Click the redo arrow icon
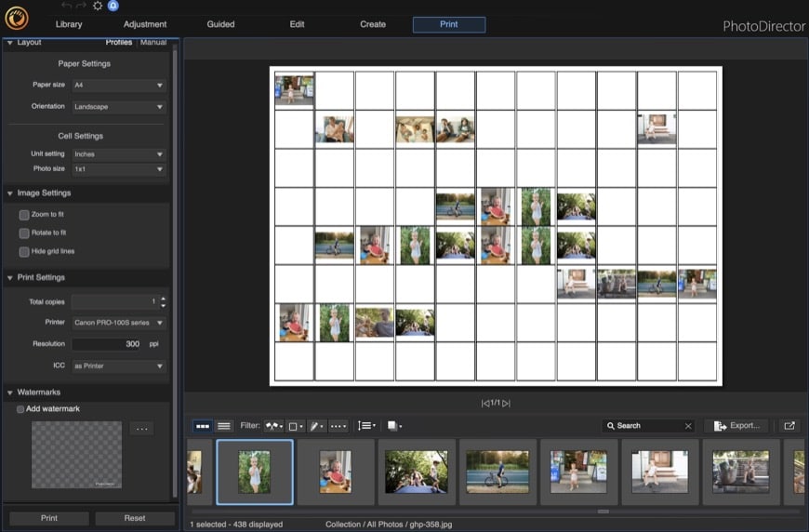 pos(82,6)
